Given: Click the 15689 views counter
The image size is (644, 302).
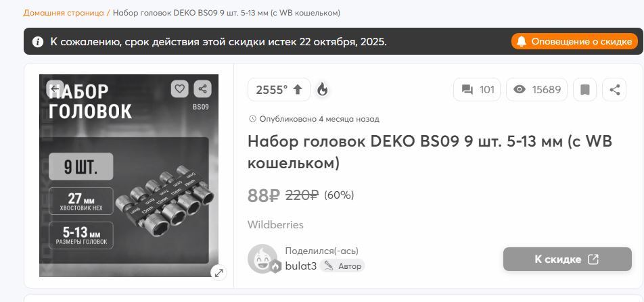Looking at the screenshot, I should [536, 89].
